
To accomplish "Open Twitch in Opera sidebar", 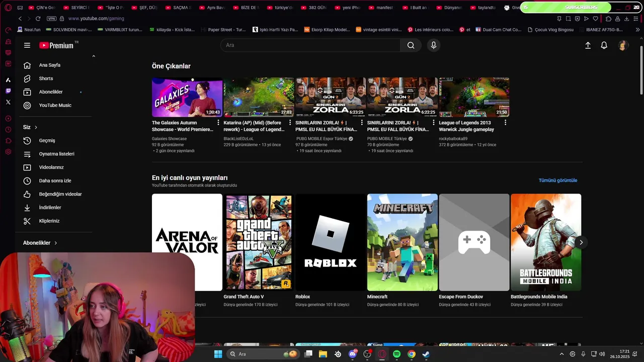I will [x=8, y=91].
